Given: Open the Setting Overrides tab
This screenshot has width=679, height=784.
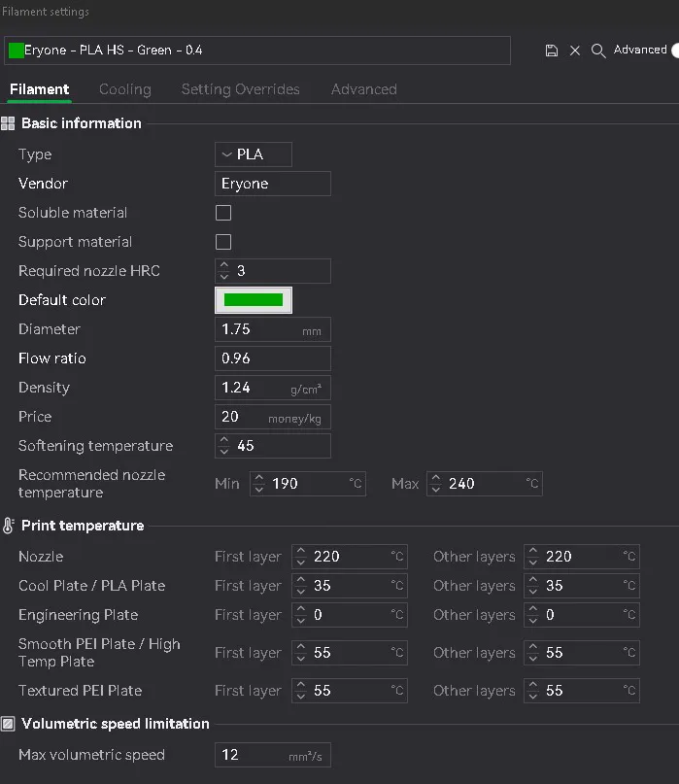Looking at the screenshot, I should click(x=241, y=89).
